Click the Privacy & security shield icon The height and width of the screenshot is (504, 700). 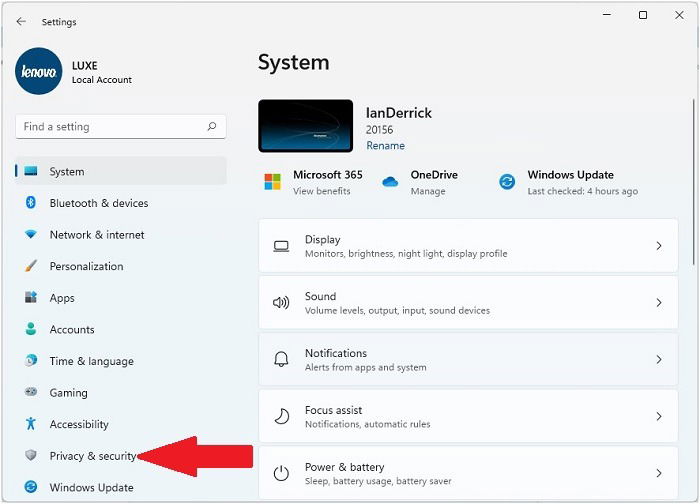(x=31, y=456)
